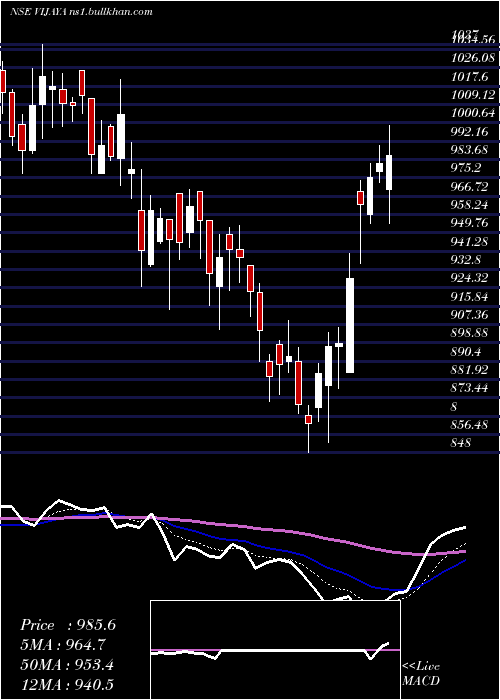Click the 941.28 price axis label
The height and width of the screenshot is (700, 500).
tap(472, 242)
